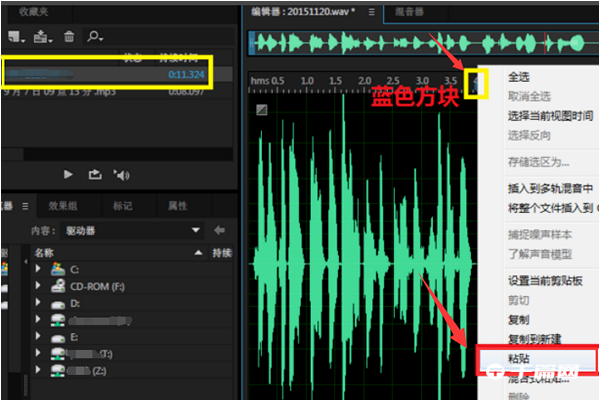This screenshot has width=600, height=400.
Task: Choose 取消全选 from context menu
Action: pos(529,96)
